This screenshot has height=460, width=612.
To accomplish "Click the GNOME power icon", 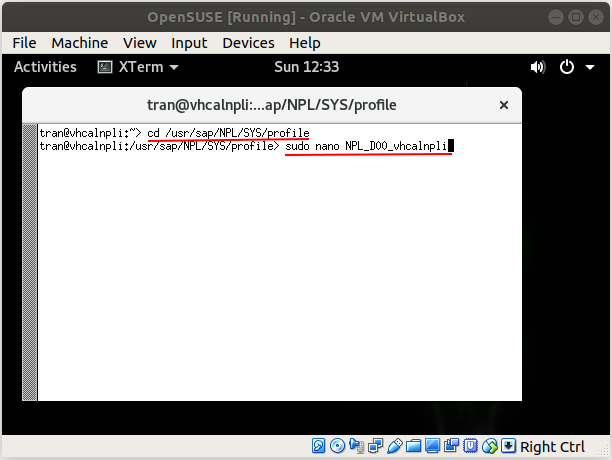I will (567, 67).
